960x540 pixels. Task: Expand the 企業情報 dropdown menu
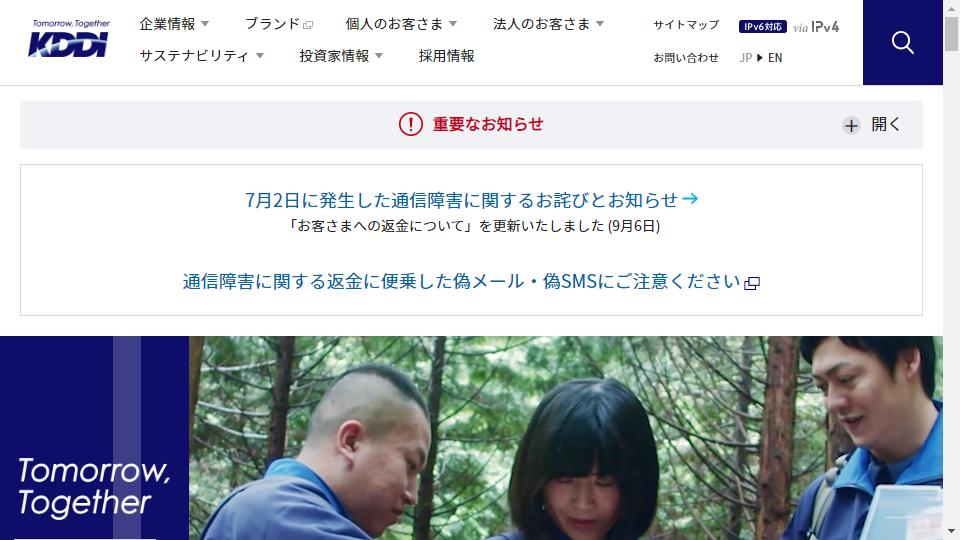[x=174, y=24]
